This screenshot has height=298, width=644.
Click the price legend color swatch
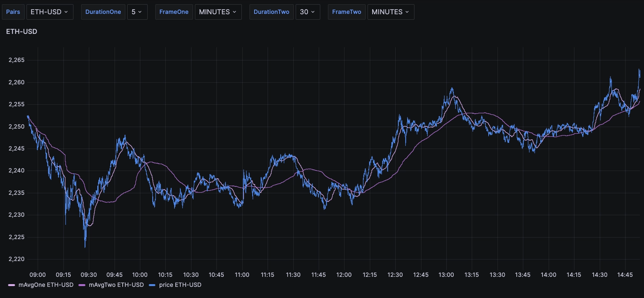click(x=152, y=285)
